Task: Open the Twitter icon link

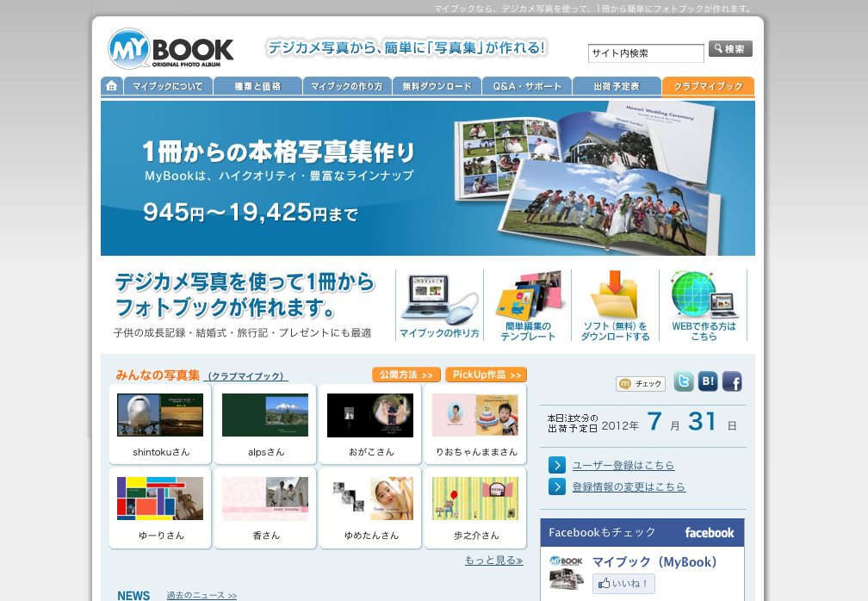Action: 684,382
